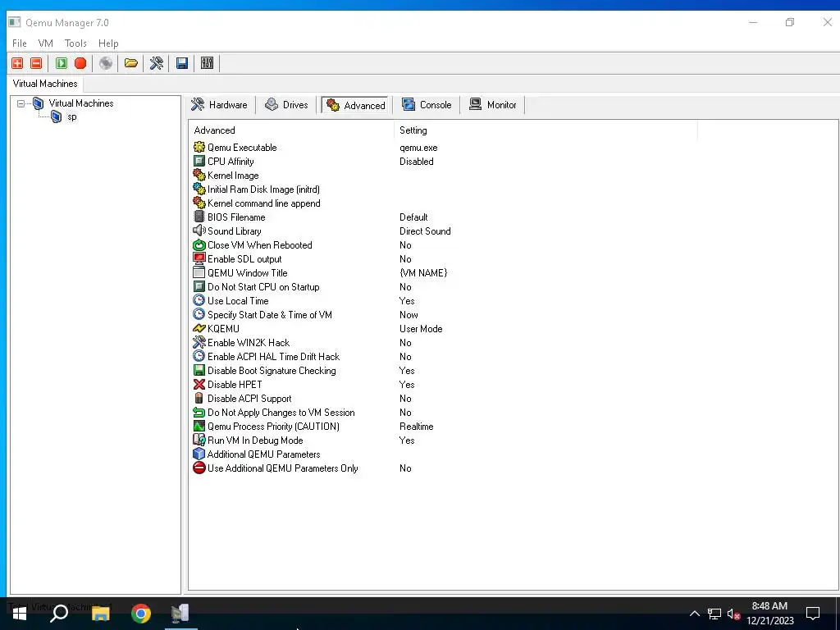Image resolution: width=840 pixels, height=630 pixels.
Task: Click the open folder toolbar icon
Action: 130,63
